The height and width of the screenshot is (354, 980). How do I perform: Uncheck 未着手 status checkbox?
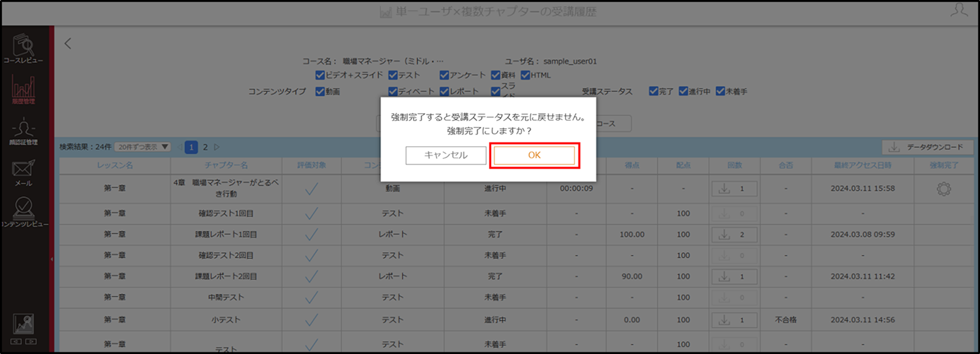tap(720, 92)
